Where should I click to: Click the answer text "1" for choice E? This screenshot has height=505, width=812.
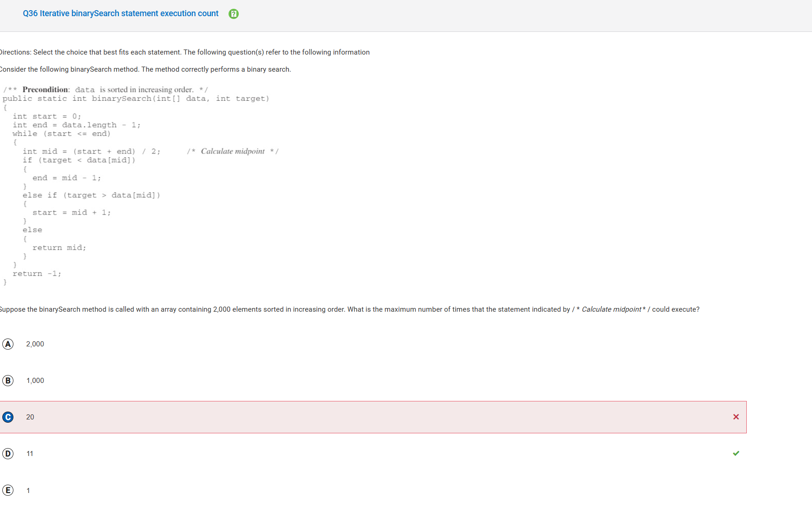pos(28,491)
